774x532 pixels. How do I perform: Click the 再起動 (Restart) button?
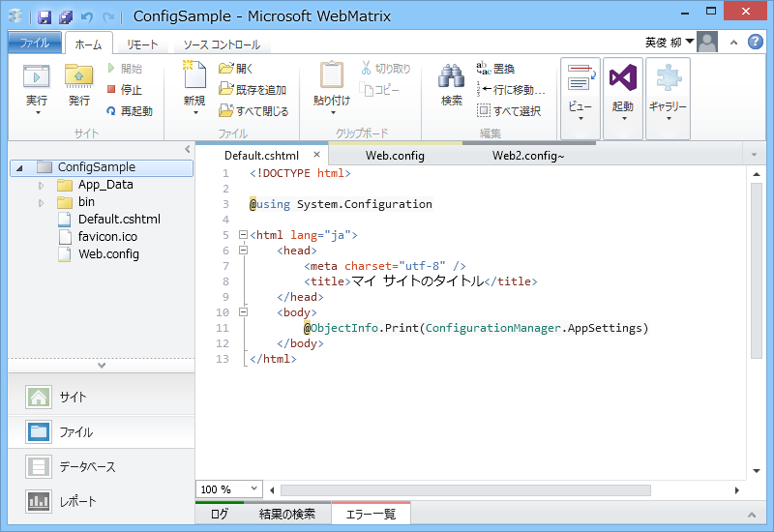pos(130,111)
